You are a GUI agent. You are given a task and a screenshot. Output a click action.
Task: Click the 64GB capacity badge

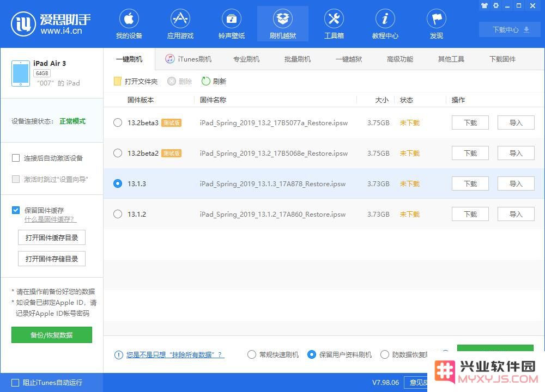pyautogui.click(x=42, y=73)
